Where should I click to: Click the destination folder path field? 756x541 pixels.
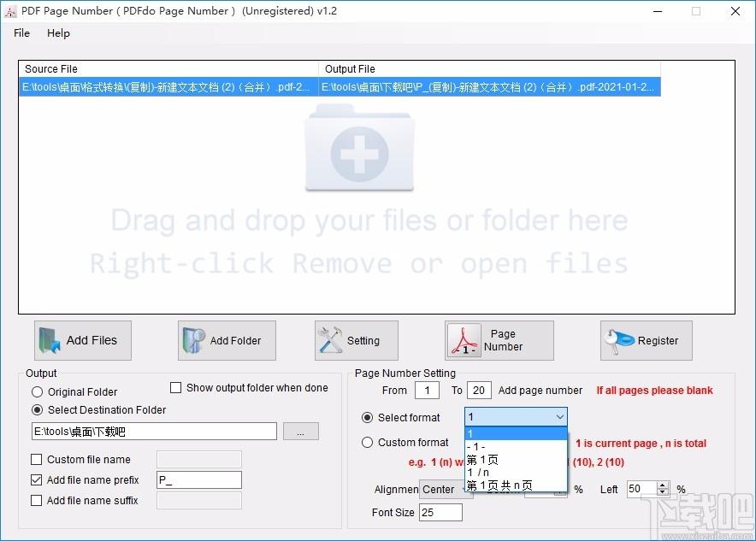pos(154,431)
